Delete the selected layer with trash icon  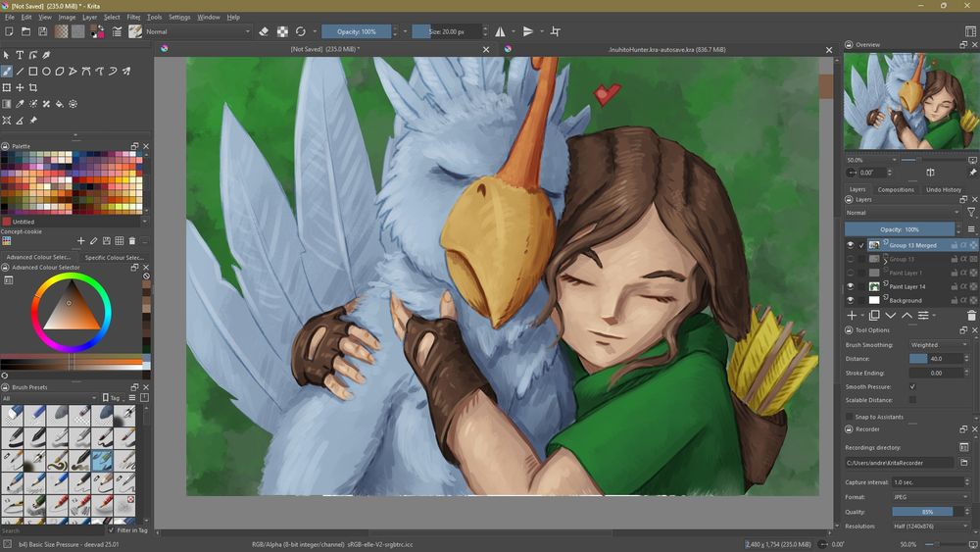coord(971,316)
